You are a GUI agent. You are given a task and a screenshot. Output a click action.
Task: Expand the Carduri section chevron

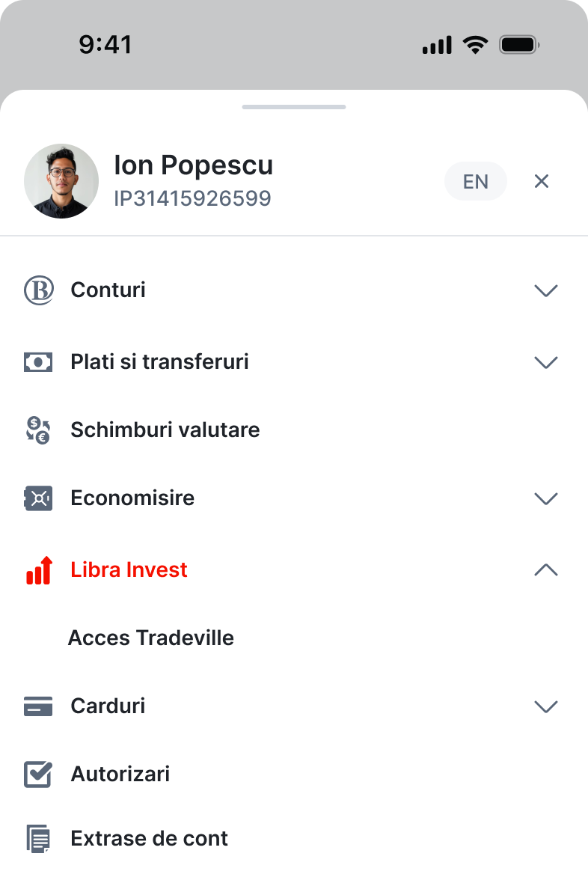pos(546,706)
